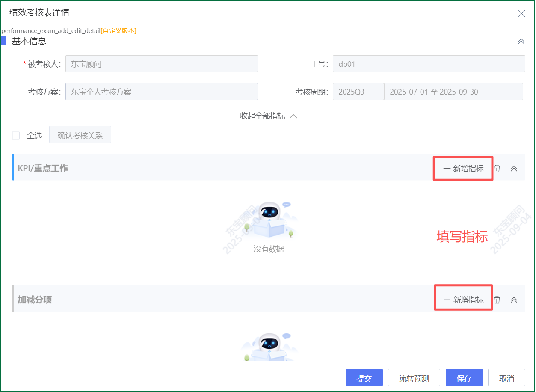The width and height of the screenshot is (536, 392).
Task: Close the 绩效考核表详情 dialog
Action: click(521, 13)
